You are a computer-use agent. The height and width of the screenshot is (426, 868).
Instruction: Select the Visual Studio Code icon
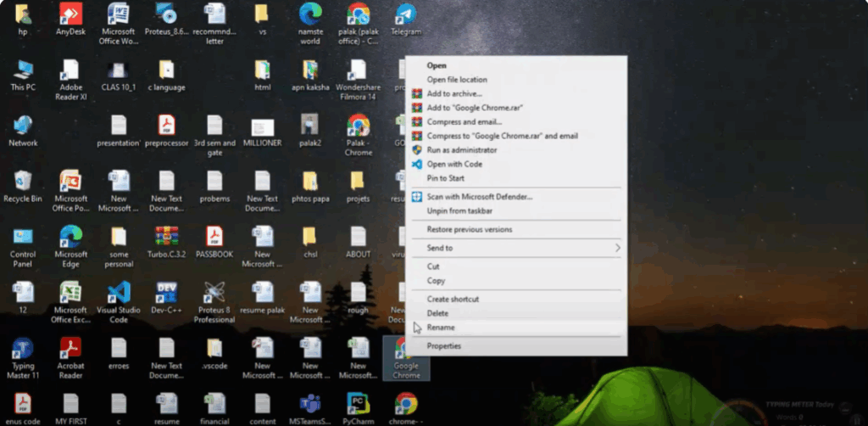(x=119, y=302)
